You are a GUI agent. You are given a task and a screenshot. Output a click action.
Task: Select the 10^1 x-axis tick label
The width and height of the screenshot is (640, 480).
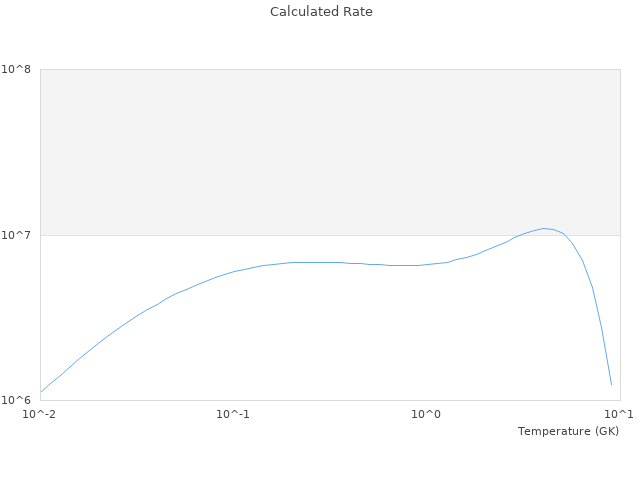[619, 414]
